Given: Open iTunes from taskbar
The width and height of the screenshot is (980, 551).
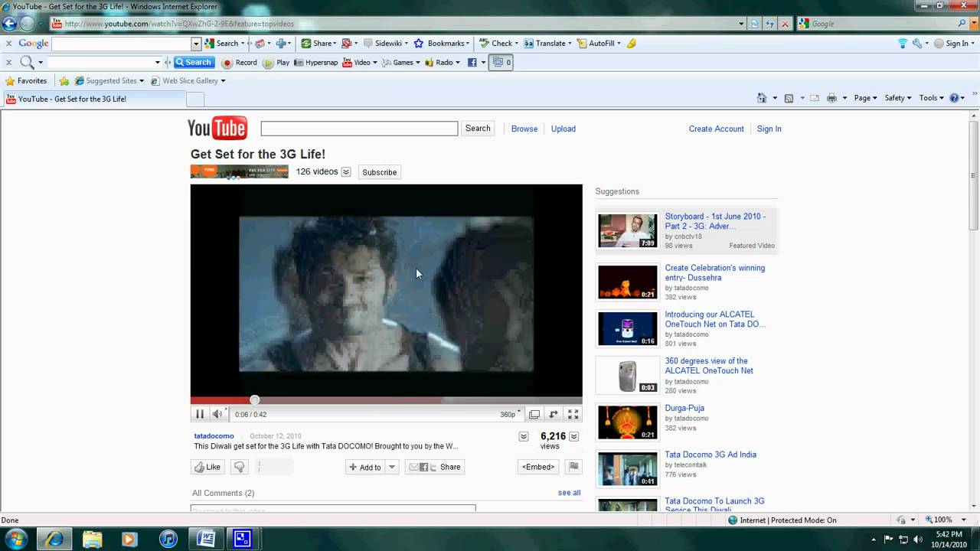Looking at the screenshot, I should pos(168,539).
